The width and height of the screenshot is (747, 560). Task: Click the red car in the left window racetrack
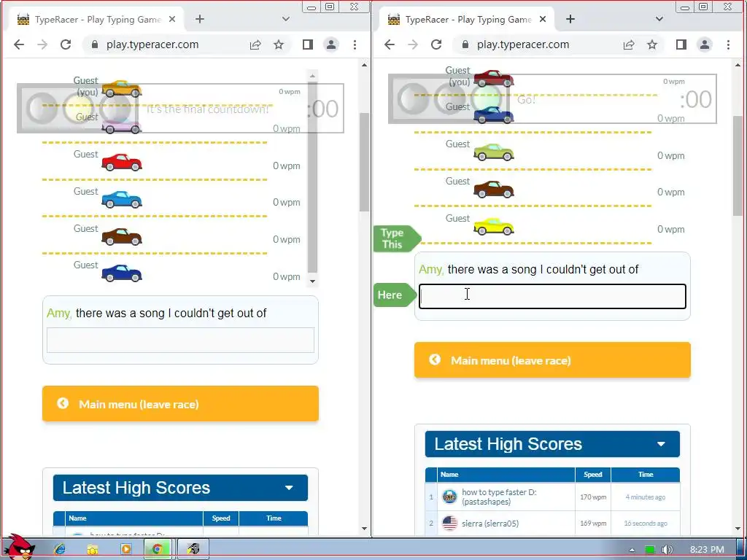point(122,163)
